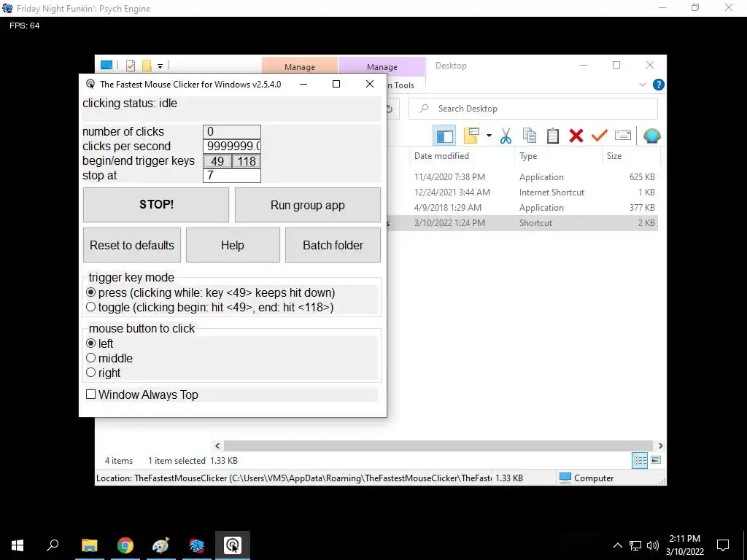
Task: Click the Run group app button
Action: (x=308, y=205)
